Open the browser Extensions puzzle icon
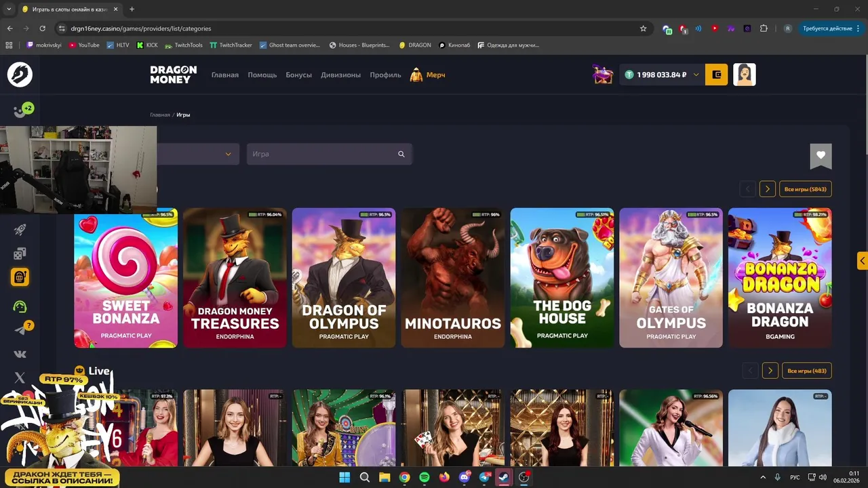The height and width of the screenshot is (488, 868). click(x=764, y=28)
